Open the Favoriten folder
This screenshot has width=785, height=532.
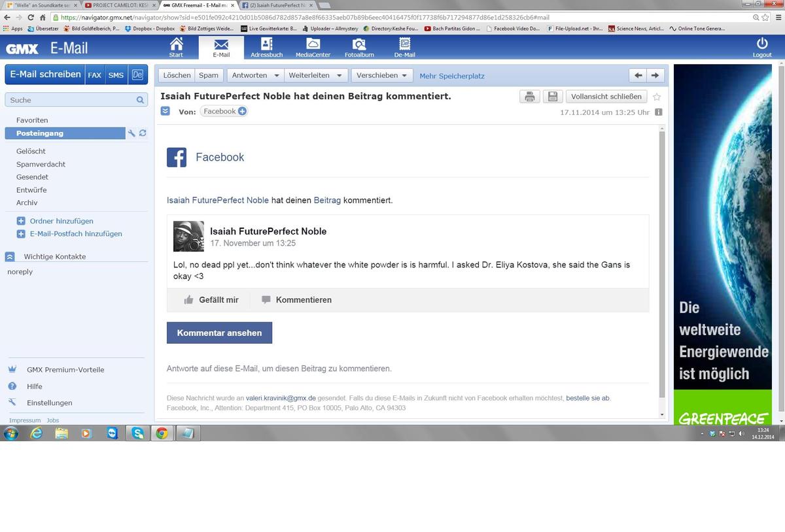(32, 120)
